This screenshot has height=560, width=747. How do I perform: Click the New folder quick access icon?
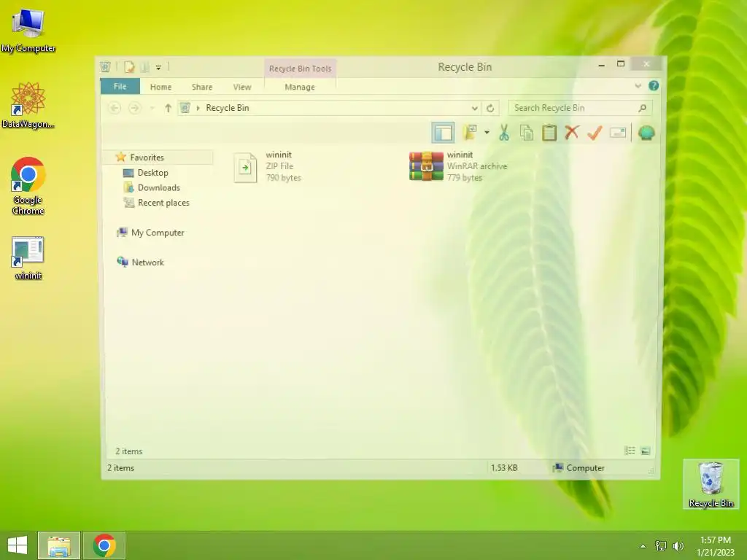click(145, 67)
